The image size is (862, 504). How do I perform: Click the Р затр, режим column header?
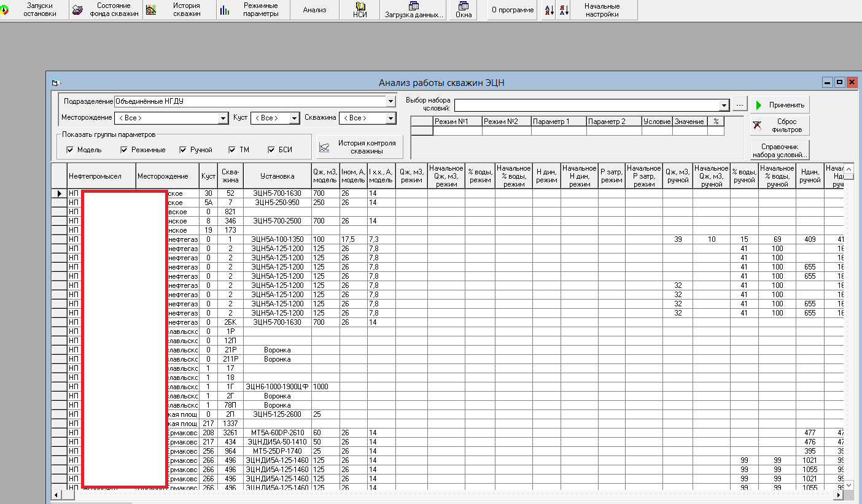click(x=612, y=176)
